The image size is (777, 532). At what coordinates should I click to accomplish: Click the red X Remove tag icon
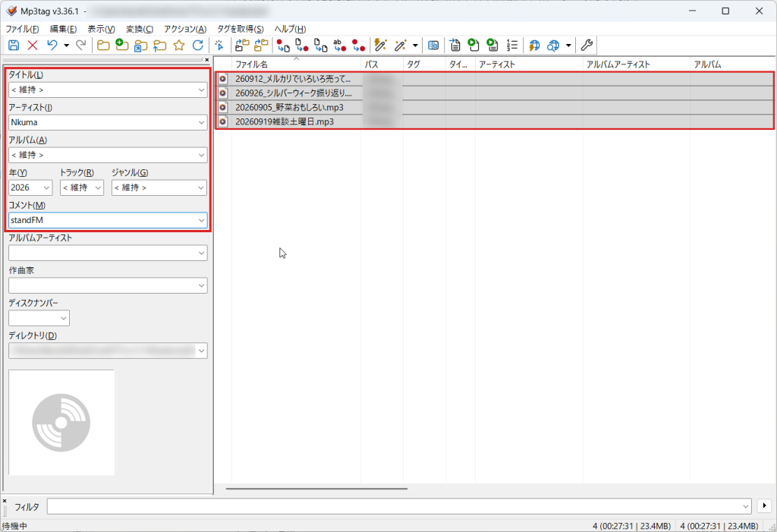click(33, 46)
